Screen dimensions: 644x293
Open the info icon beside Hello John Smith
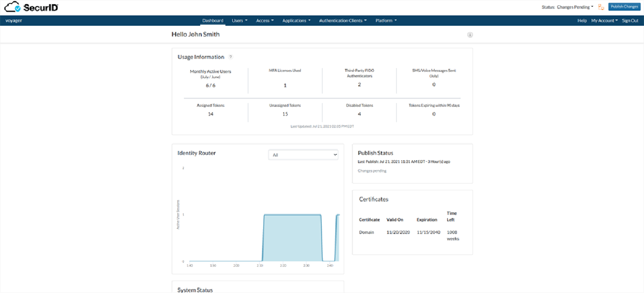click(470, 35)
